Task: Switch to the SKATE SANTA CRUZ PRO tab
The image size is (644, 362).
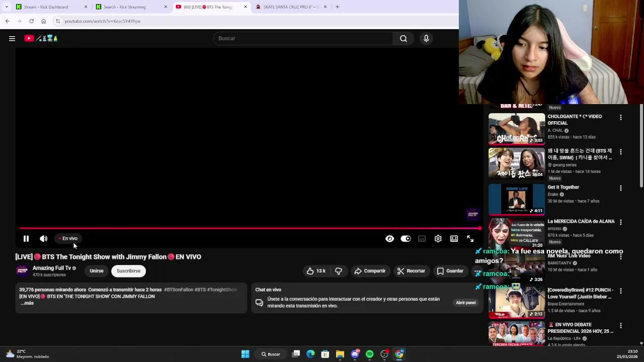Action: click(x=291, y=7)
